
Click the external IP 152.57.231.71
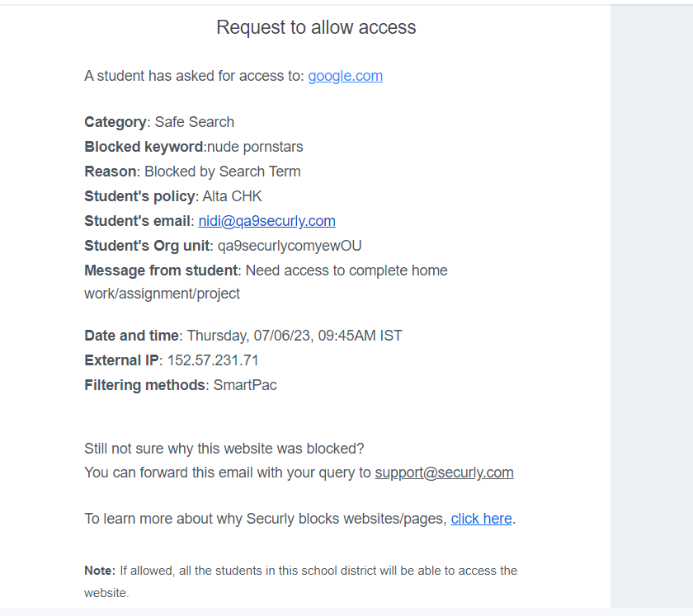[213, 360]
